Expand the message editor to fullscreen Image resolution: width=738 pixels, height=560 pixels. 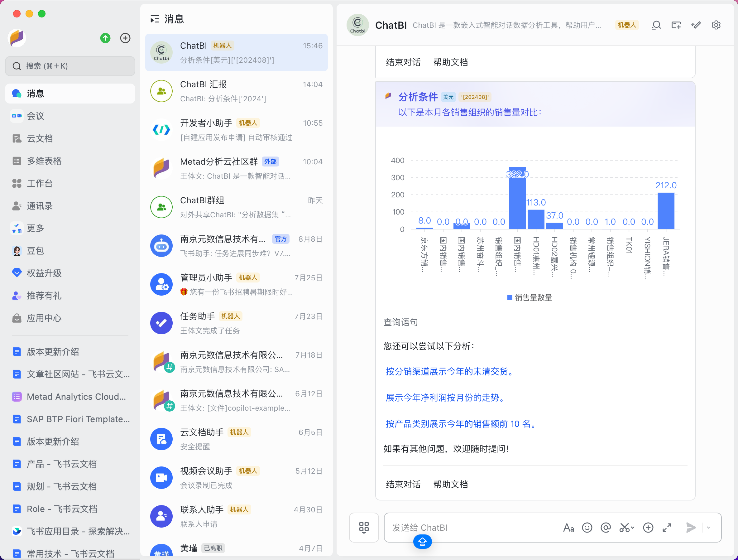(x=667, y=528)
